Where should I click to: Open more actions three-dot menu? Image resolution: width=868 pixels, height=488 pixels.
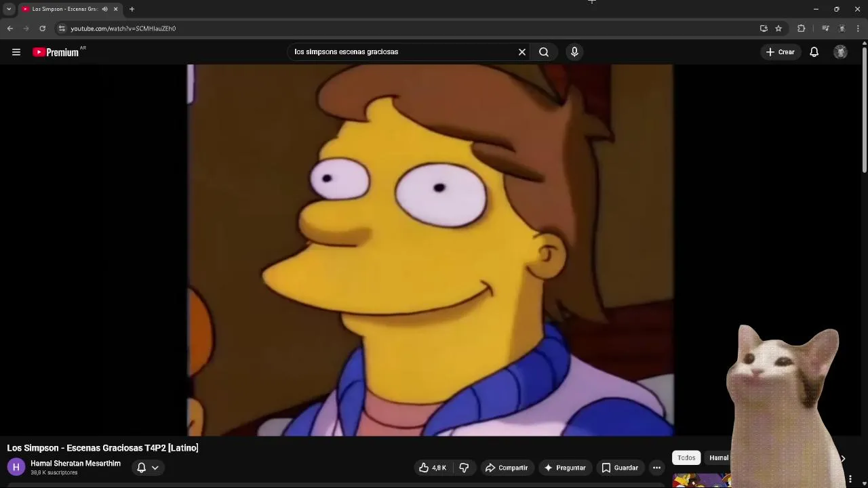pyautogui.click(x=656, y=468)
